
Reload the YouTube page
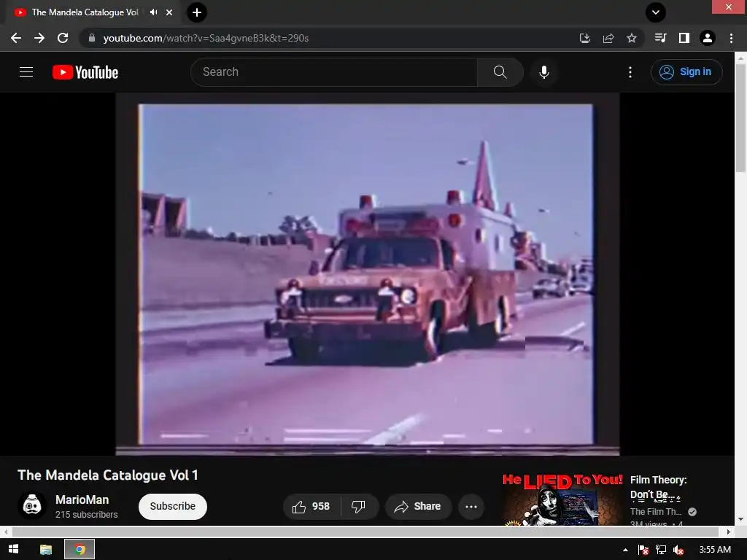[x=63, y=38]
